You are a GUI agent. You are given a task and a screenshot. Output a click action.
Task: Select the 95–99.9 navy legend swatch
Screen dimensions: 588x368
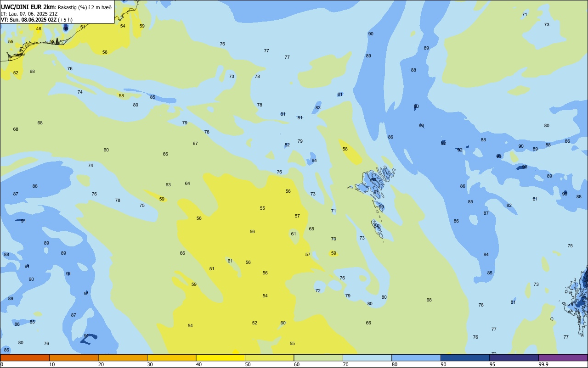coord(514,357)
